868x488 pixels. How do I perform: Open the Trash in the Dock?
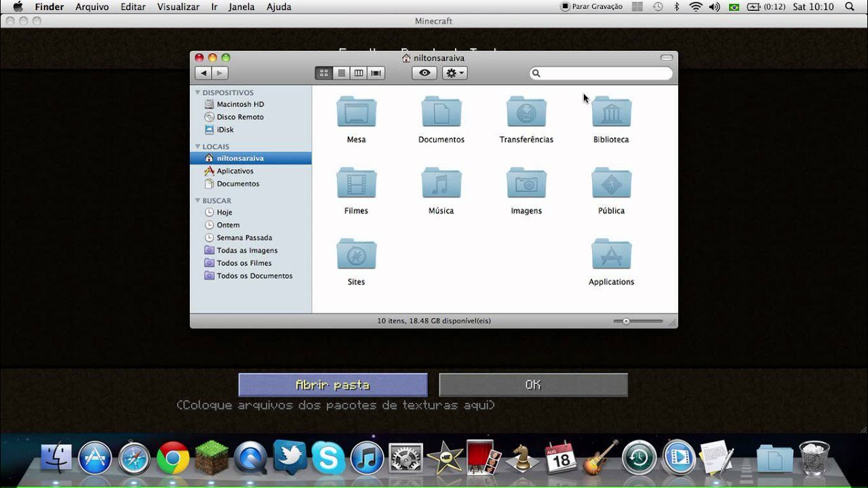pyautogui.click(x=814, y=458)
